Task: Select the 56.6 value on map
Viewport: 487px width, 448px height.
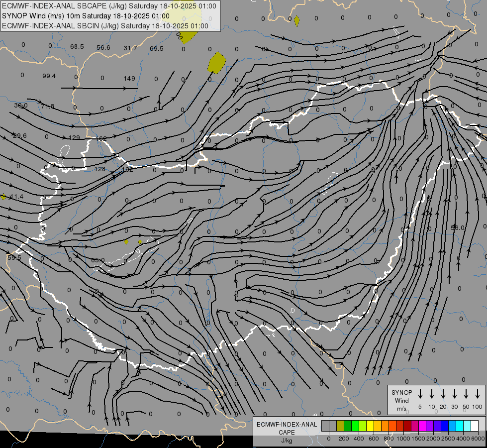Action: 103,48
